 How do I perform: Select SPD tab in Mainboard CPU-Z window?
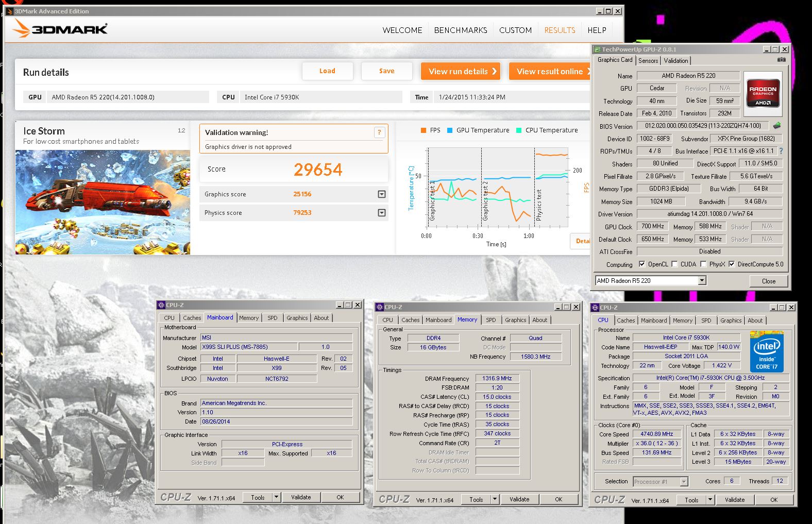tap(273, 318)
